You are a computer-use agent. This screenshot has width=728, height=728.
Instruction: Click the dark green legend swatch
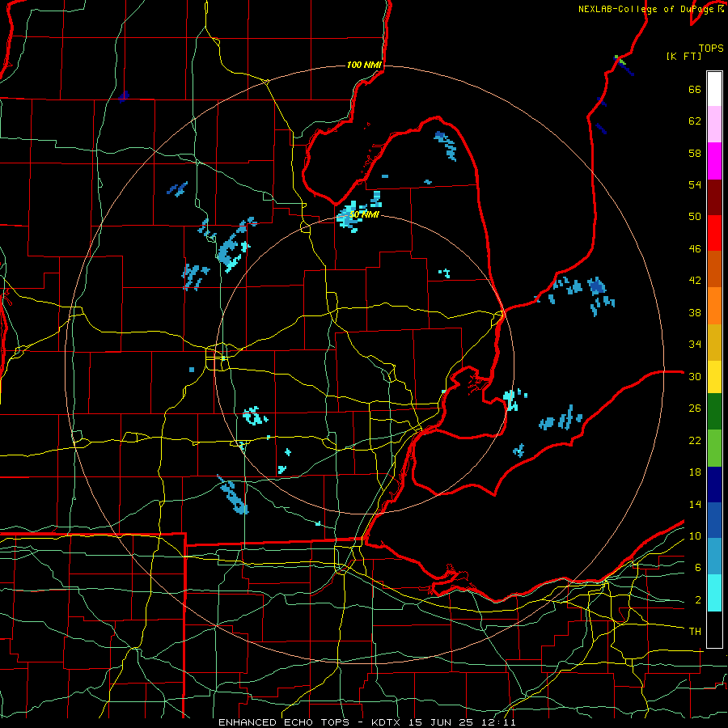714,411
